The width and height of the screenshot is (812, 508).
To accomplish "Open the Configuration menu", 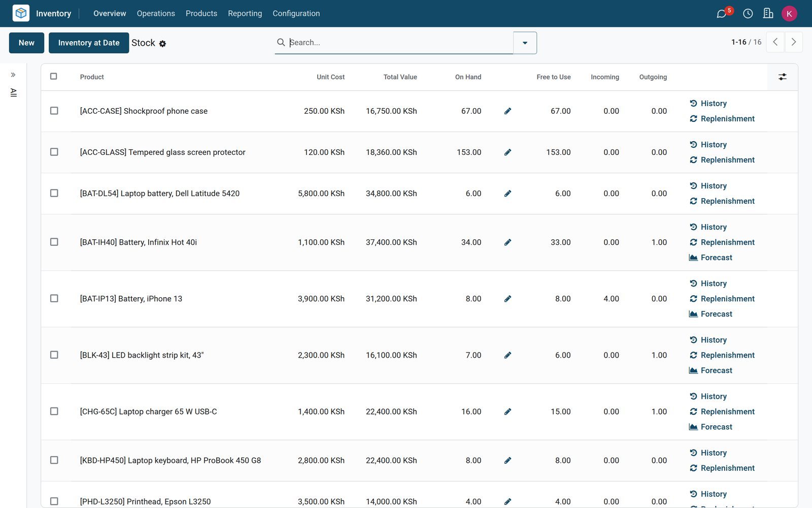I will [296, 14].
